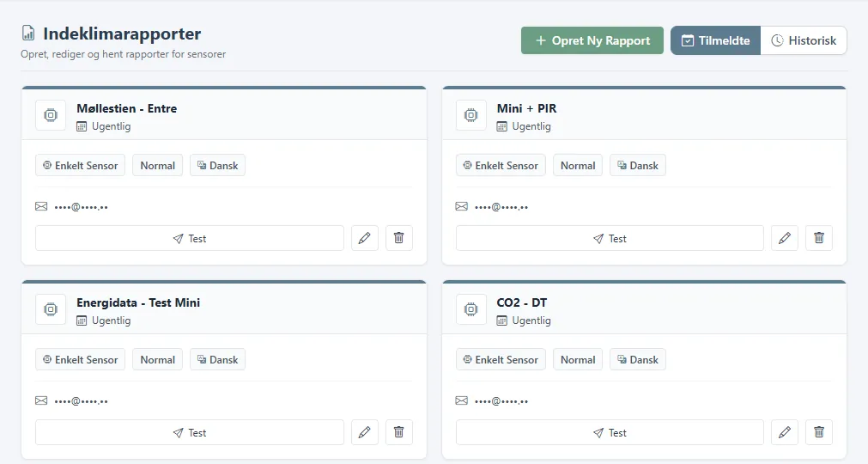Click sensor chip icon beside Møllestien - Entre
This screenshot has width=868, height=464.
tap(51, 115)
